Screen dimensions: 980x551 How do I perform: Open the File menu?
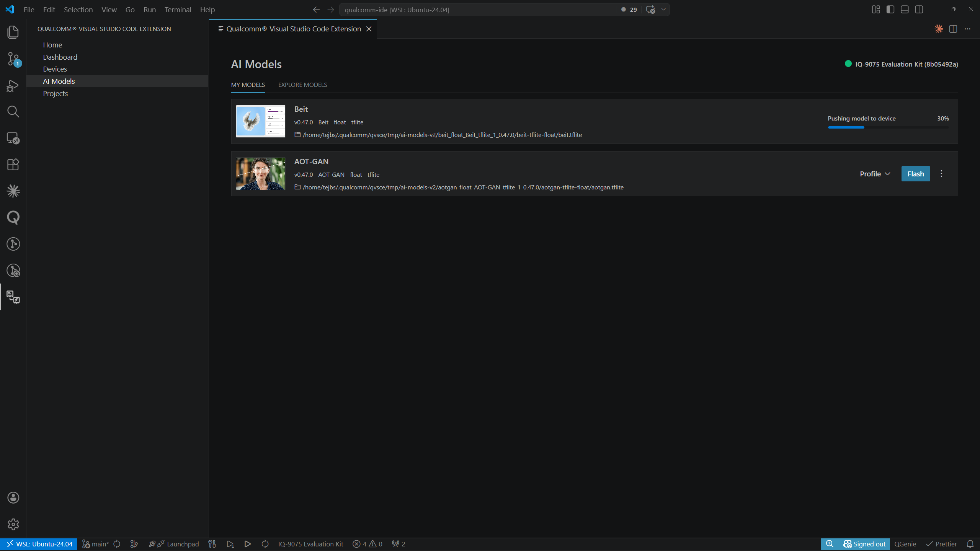pyautogui.click(x=29, y=10)
